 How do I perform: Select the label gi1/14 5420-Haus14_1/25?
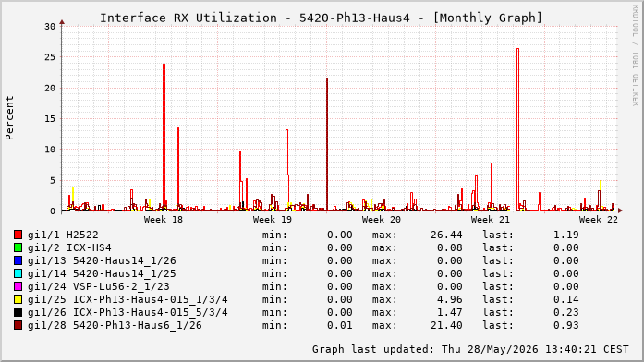[x=102, y=273]
